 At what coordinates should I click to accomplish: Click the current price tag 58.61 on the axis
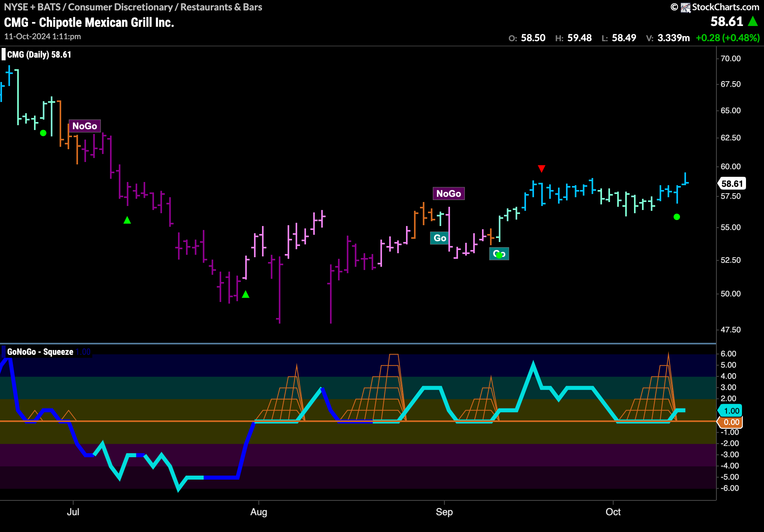coord(732,184)
